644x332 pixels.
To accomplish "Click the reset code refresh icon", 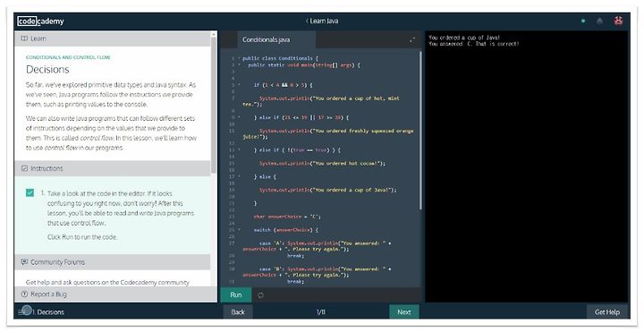I will tap(260, 295).
